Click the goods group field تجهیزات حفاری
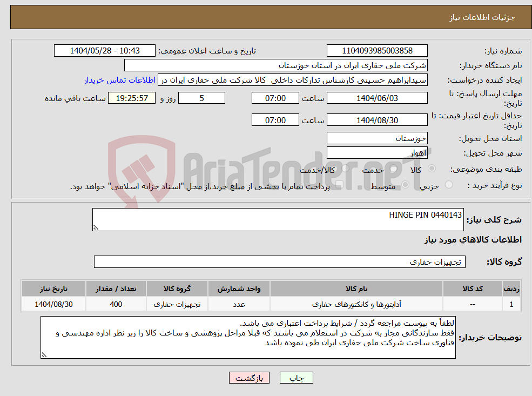The height and width of the screenshot is (396, 532). 280,261
